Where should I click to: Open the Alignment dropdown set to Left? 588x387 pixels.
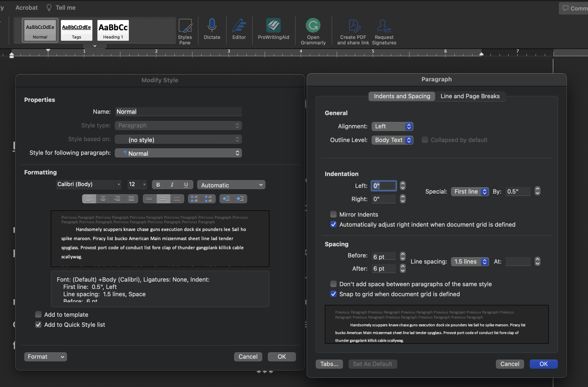click(x=392, y=127)
